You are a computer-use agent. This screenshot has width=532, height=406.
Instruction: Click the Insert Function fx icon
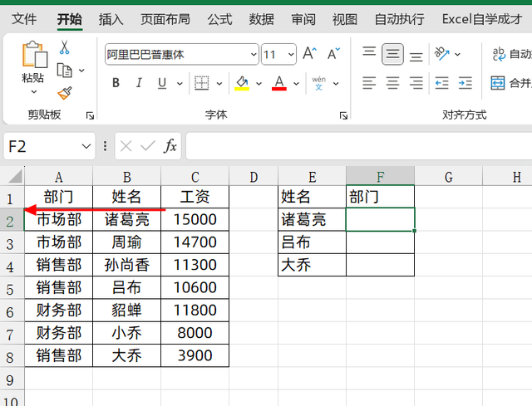[x=170, y=146]
